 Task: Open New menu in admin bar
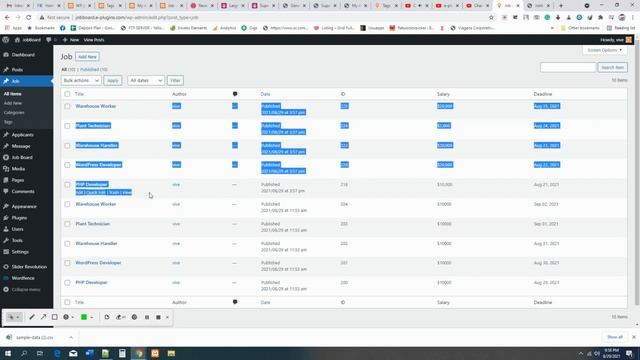coord(71,40)
